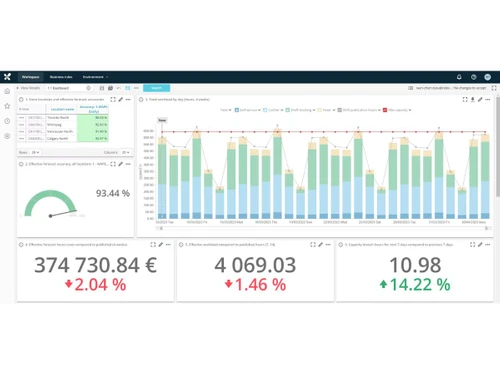Switch to the Business rules tab
Viewport: 500px width, 375px height.
coord(61,77)
